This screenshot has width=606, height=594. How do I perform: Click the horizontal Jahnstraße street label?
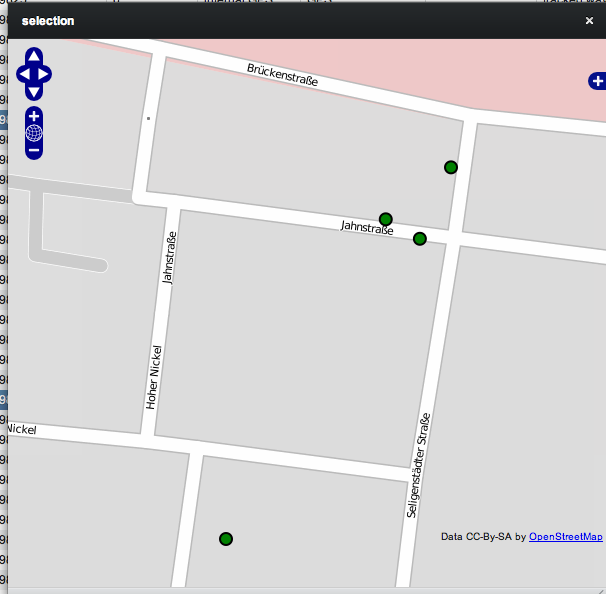tap(367, 229)
